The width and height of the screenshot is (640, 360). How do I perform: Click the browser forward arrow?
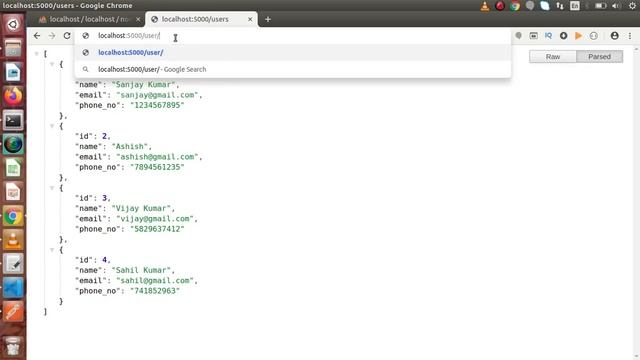tap(52, 36)
